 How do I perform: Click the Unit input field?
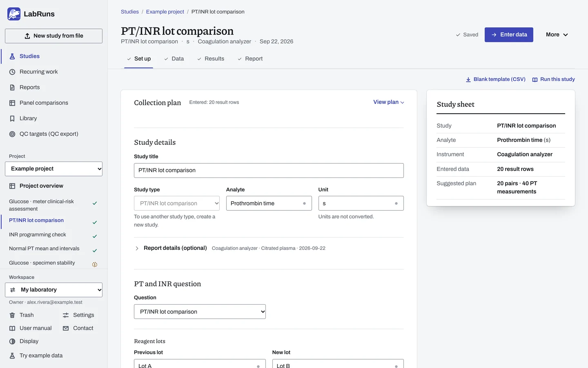(361, 203)
